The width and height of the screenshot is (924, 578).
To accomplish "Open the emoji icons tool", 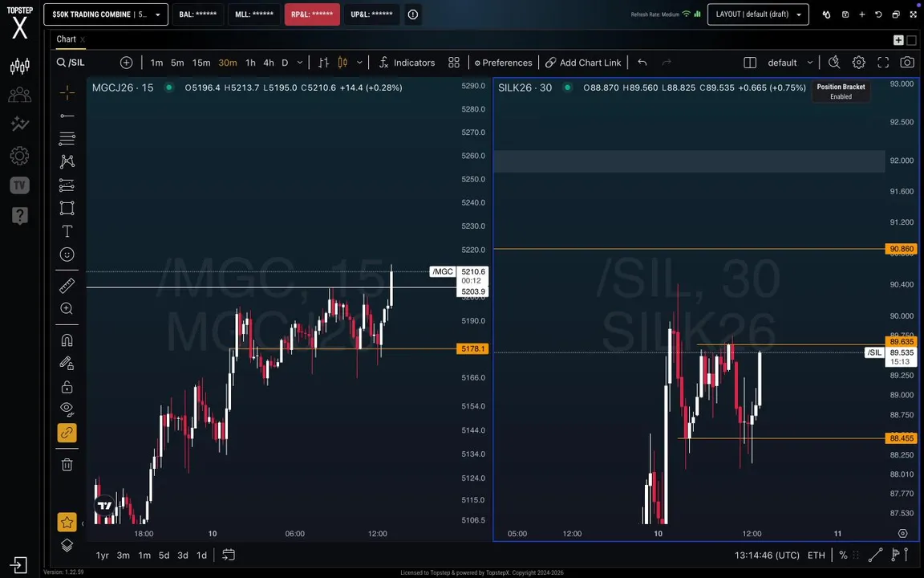I will [x=67, y=254].
